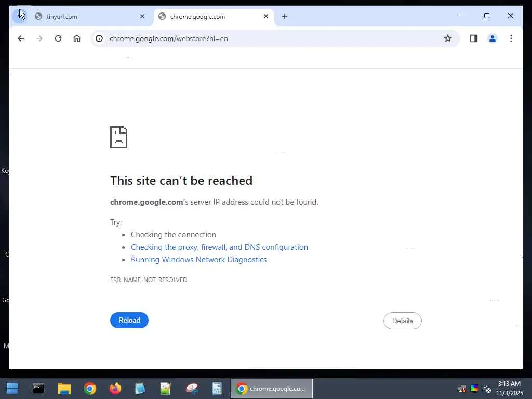View site information icon in address bar
The height and width of the screenshot is (399, 532).
pyautogui.click(x=99, y=38)
